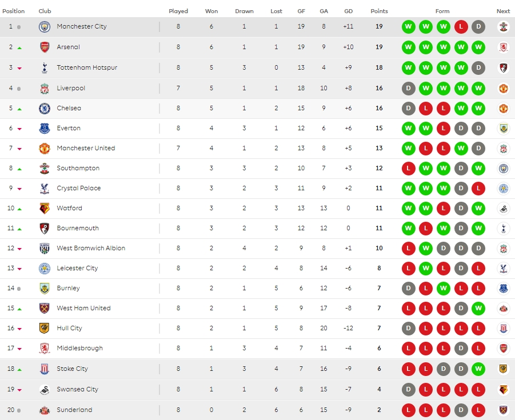Click Everton's red position-down arrow
Image resolution: width=515 pixels, height=420 pixels.
click(19, 129)
